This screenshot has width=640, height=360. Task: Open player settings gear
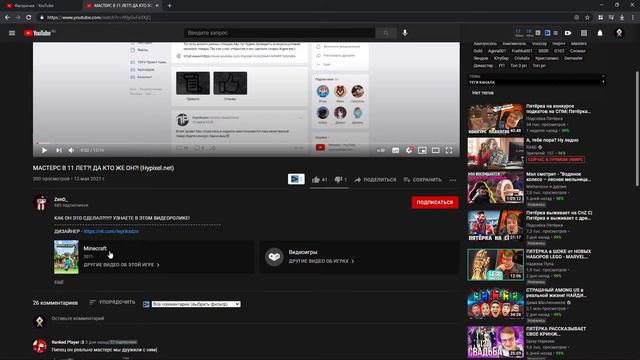pyautogui.click(x=409, y=150)
